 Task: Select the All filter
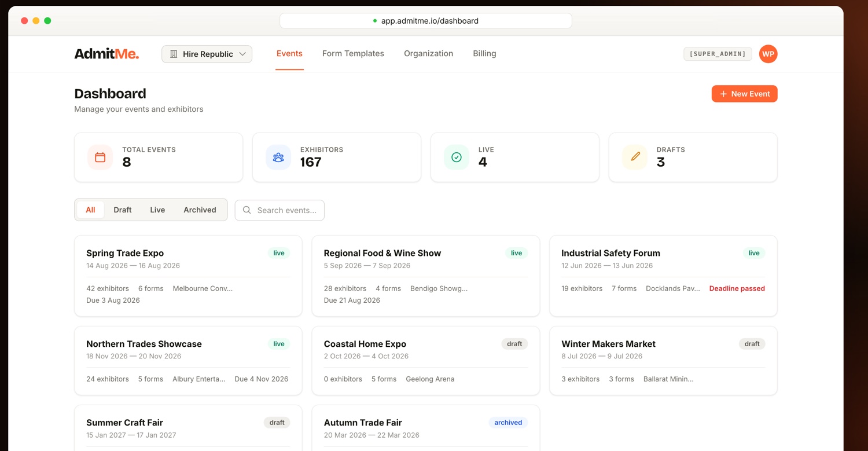click(90, 210)
